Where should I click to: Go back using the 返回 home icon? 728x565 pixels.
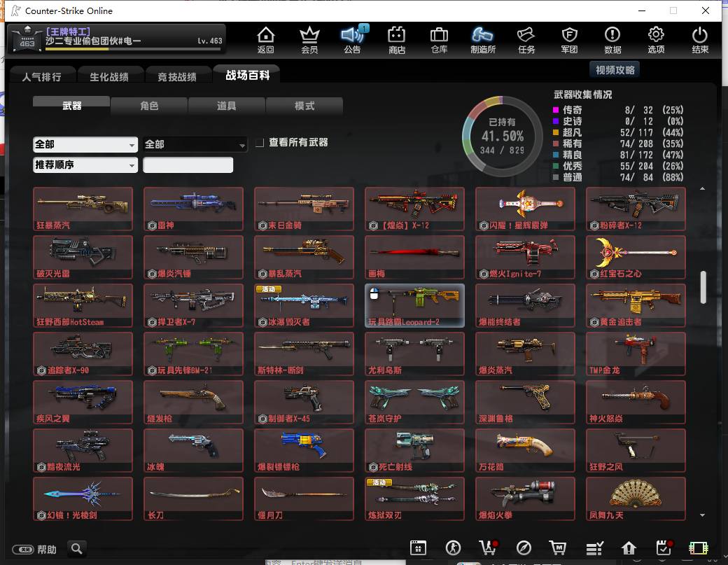pyautogui.click(x=265, y=40)
